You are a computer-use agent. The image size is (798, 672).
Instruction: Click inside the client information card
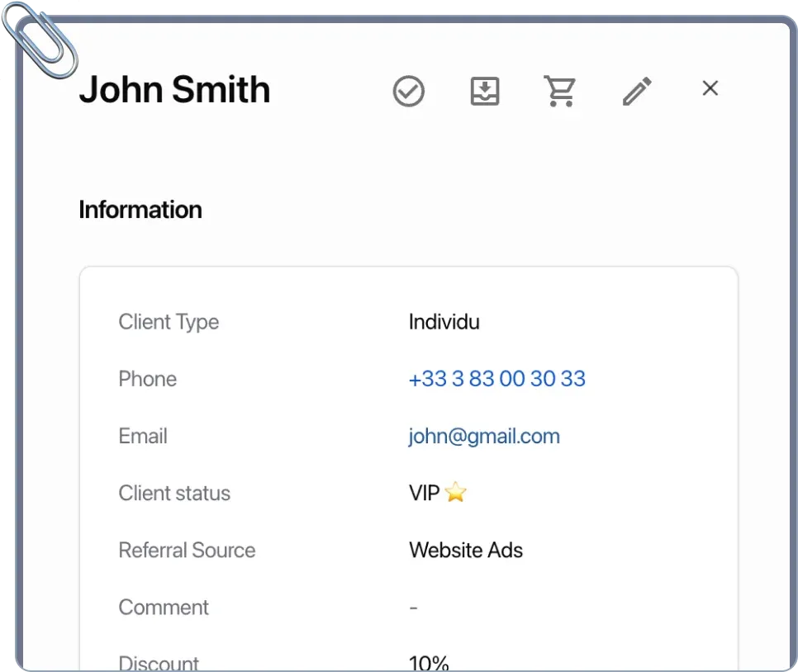point(407,462)
